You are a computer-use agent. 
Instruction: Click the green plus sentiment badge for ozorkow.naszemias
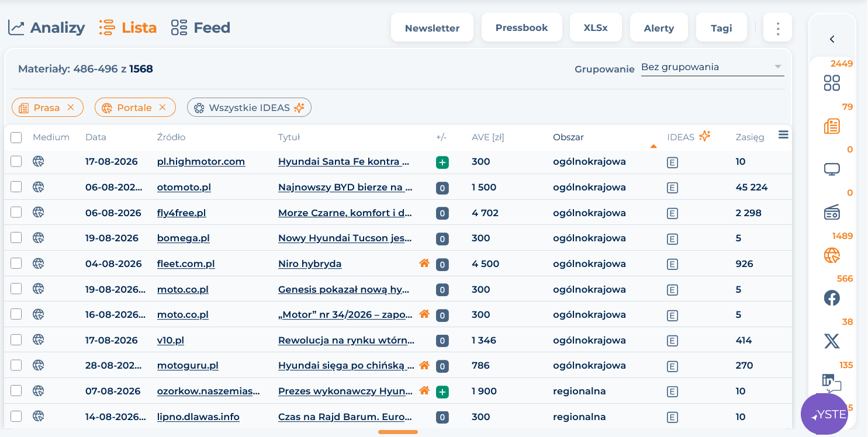point(442,392)
